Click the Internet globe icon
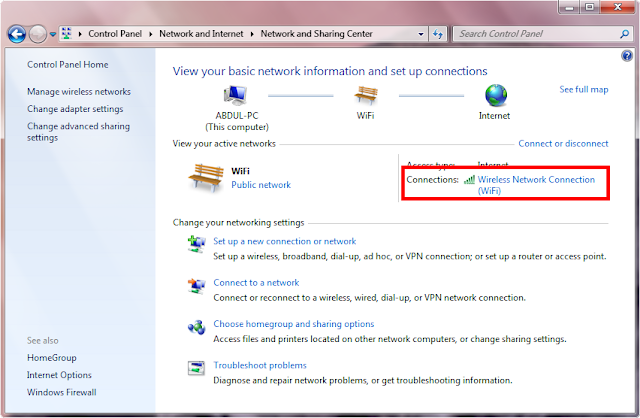This screenshot has height=418, width=640. pyautogui.click(x=496, y=96)
